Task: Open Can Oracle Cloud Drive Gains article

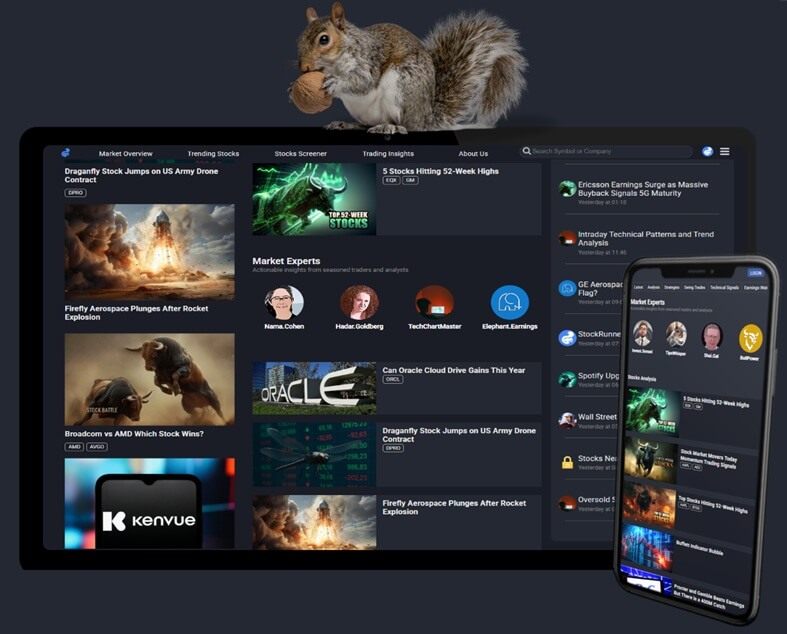Action: tap(455, 370)
